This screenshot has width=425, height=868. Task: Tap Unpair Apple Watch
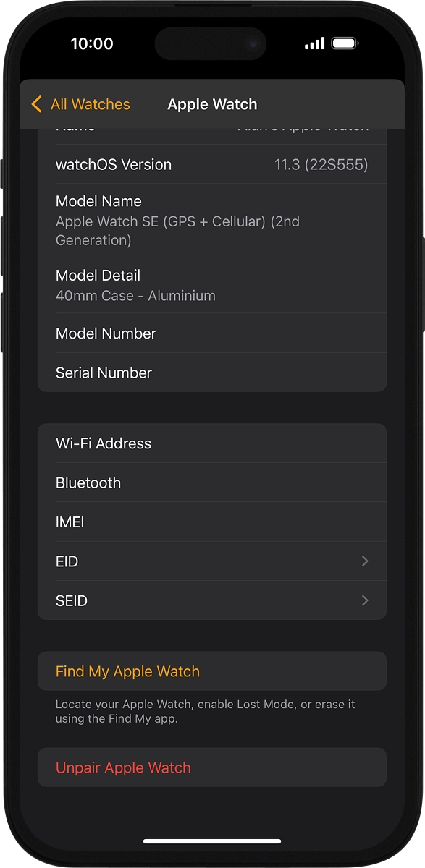(124, 767)
